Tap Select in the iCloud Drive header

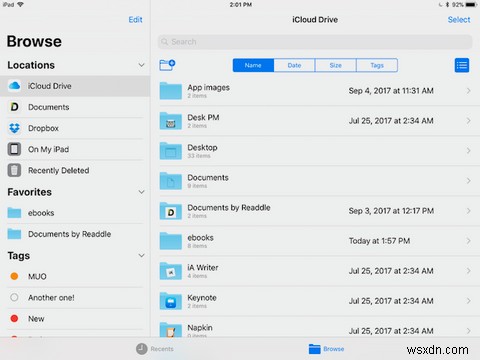459,20
